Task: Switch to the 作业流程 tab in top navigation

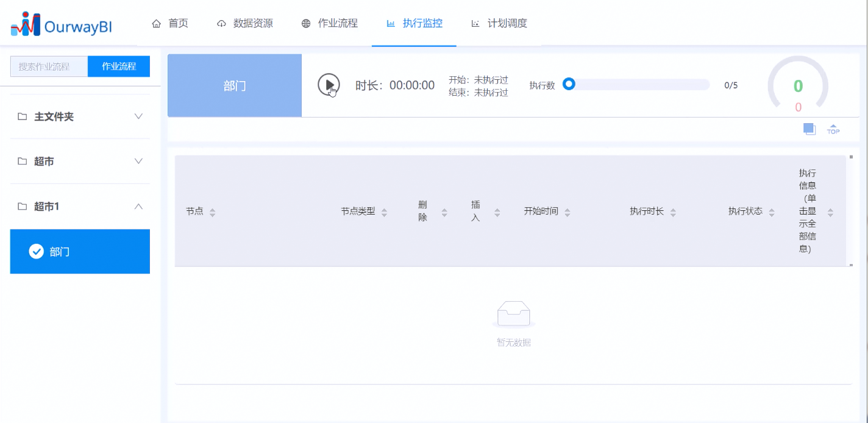Action: coord(330,23)
